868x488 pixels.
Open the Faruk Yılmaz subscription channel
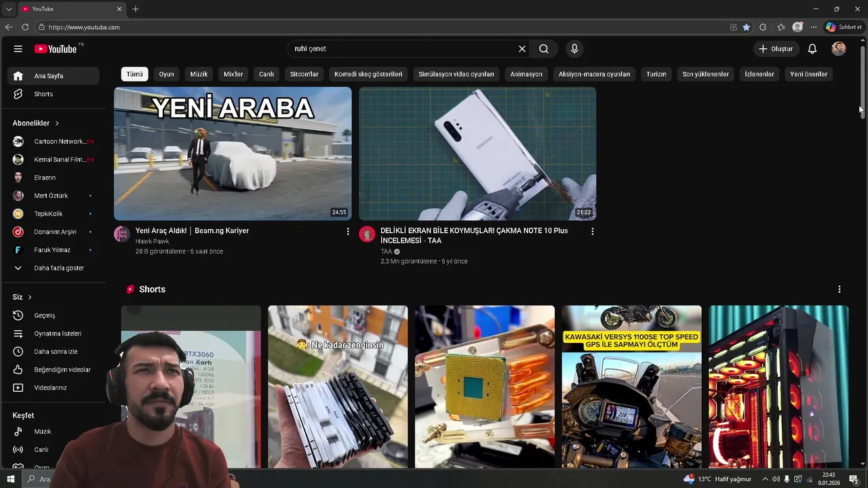[x=54, y=250]
